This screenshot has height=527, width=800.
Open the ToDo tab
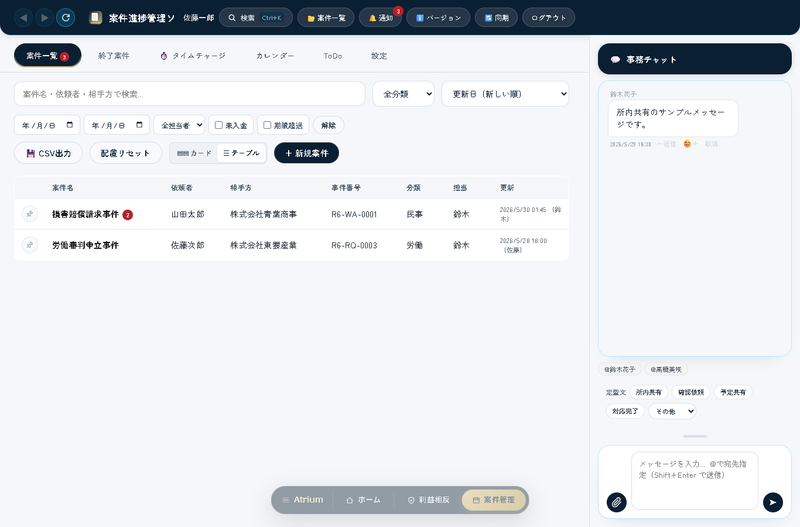pos(333,56)
